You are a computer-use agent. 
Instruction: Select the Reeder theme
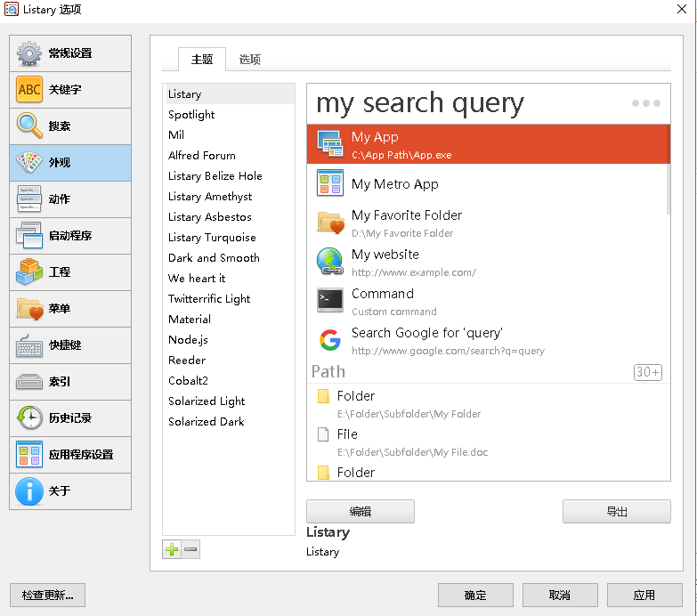(x=229, y=360)
